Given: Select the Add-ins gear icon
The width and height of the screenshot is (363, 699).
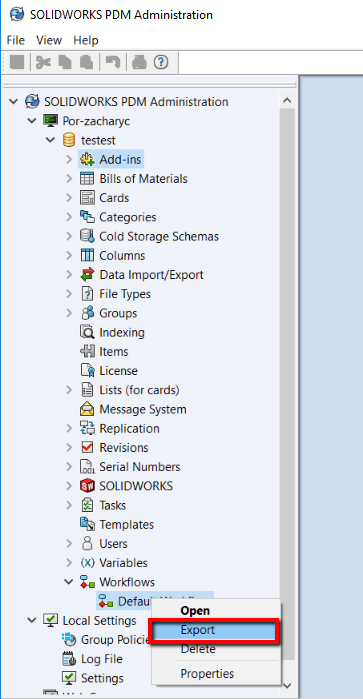Looking at the screenshot, I should 87,159.
